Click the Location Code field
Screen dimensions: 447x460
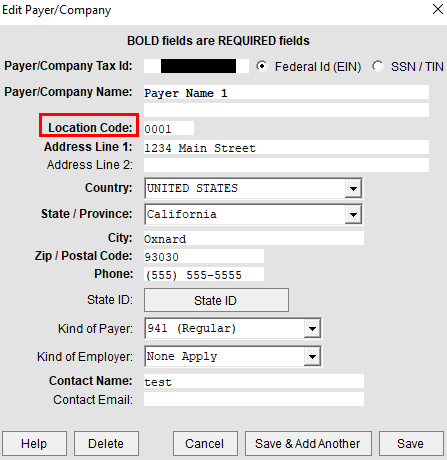pyautogui.click(x=169, y=128)
